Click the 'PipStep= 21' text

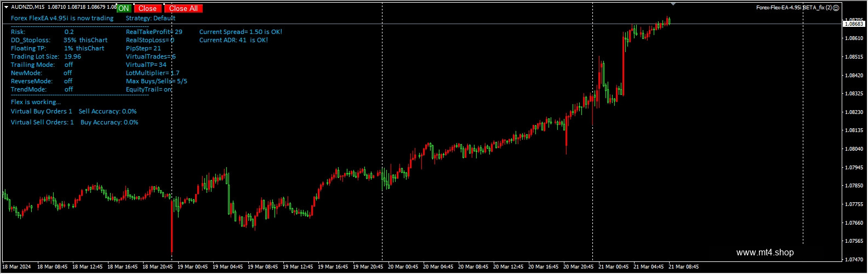click(144, 48)
